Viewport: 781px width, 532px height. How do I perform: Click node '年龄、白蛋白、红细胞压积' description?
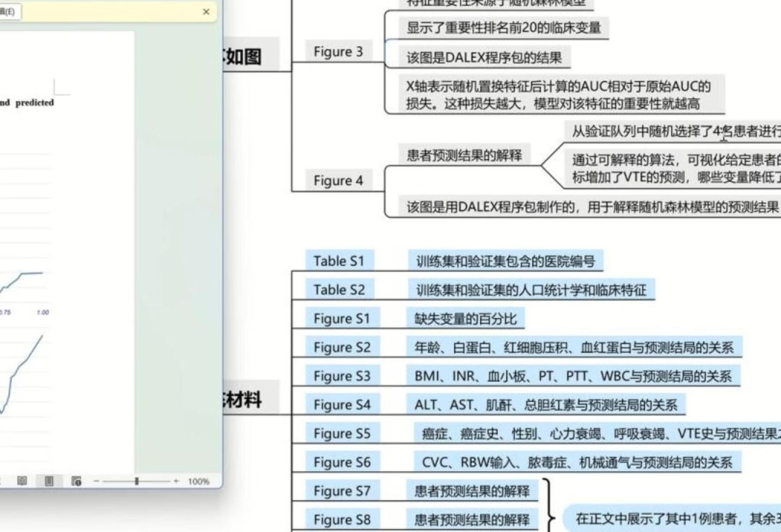point(574,347)
